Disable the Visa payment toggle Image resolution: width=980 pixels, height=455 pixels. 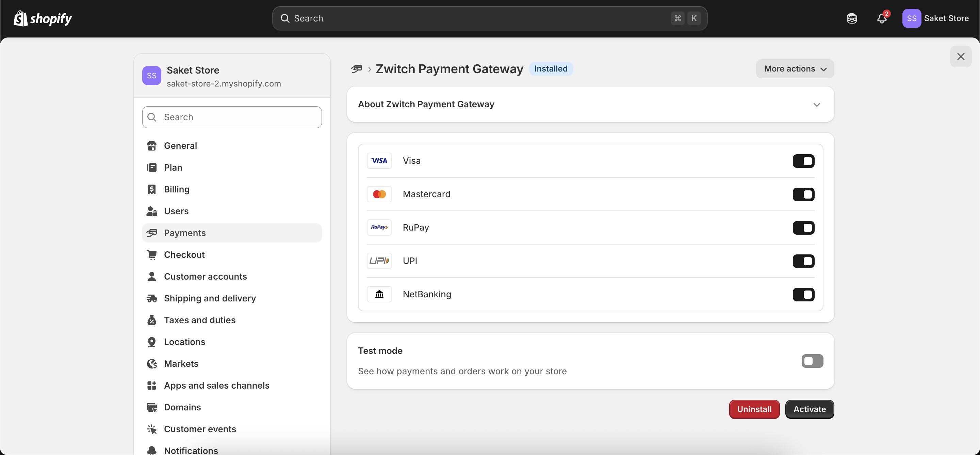pyautogui.click(x=803, y=161)
